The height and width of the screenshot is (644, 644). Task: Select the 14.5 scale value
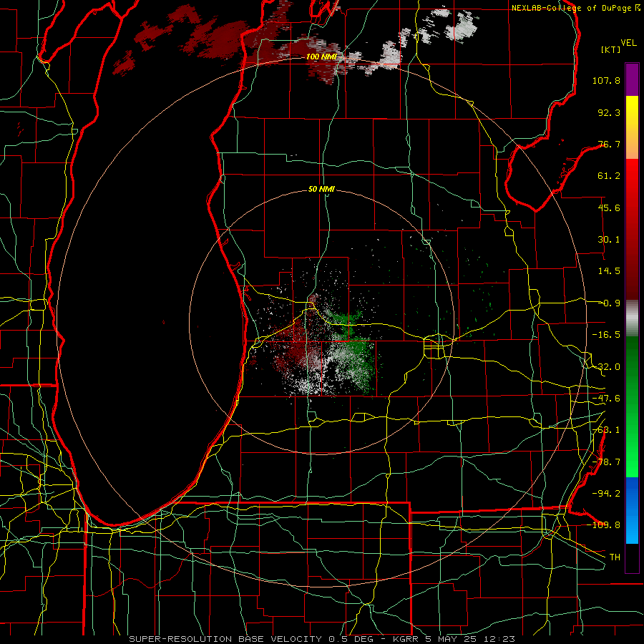point(609,271)
